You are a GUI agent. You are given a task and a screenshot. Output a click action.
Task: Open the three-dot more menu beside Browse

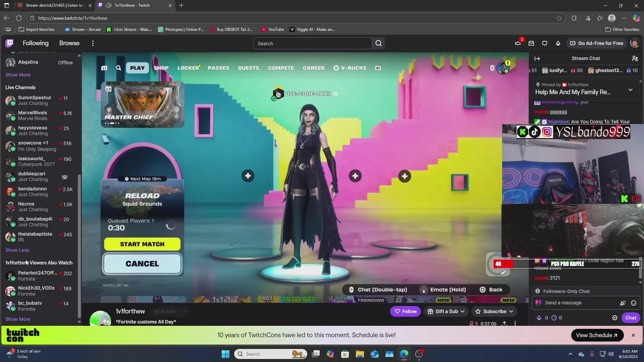click(93, 43)
